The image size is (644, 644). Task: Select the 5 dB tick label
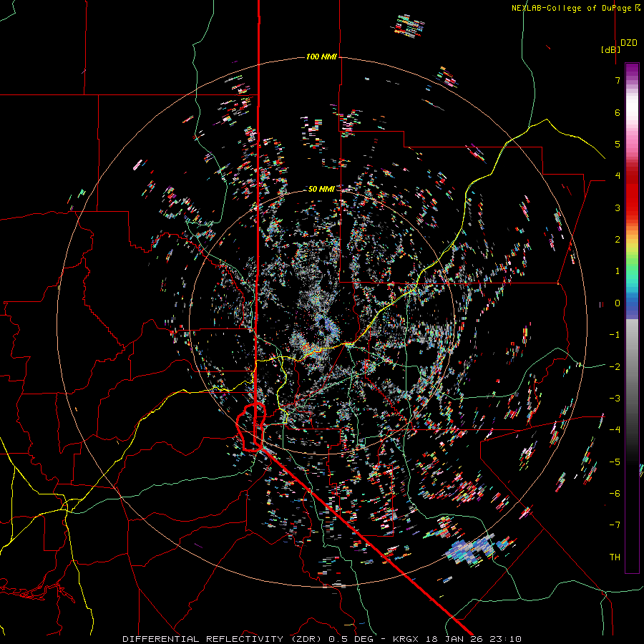coord(618,144)
